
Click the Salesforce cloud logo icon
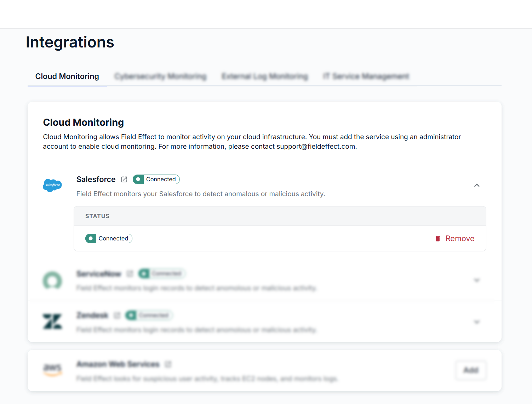coord(52,185)
